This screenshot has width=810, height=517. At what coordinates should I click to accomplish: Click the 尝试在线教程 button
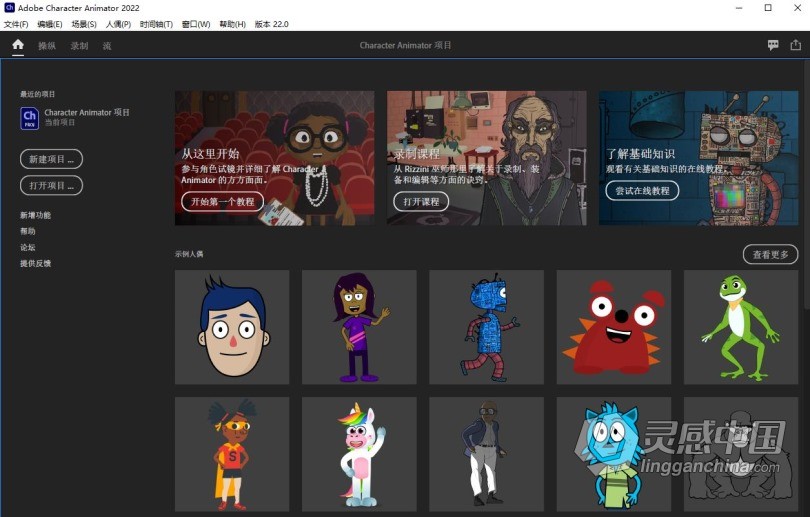coord(642,191)
